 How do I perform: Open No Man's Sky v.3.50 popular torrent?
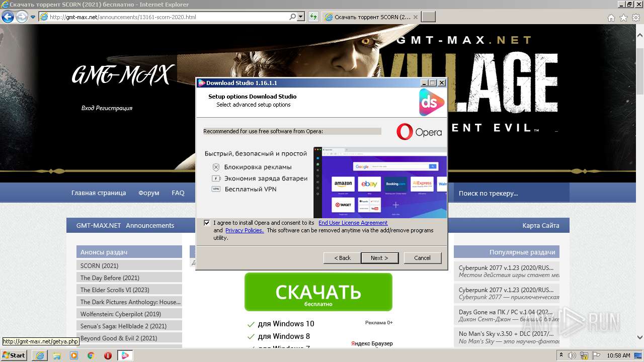[x=507, y=337]
